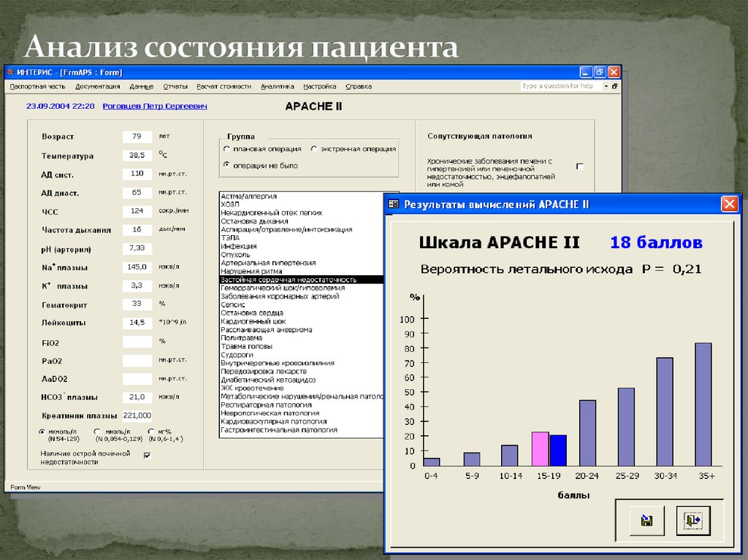Image resolution: width=748 pixels, height=560 pixels.
Task: Exit results window using the door icon
Action: coord(692,520)
